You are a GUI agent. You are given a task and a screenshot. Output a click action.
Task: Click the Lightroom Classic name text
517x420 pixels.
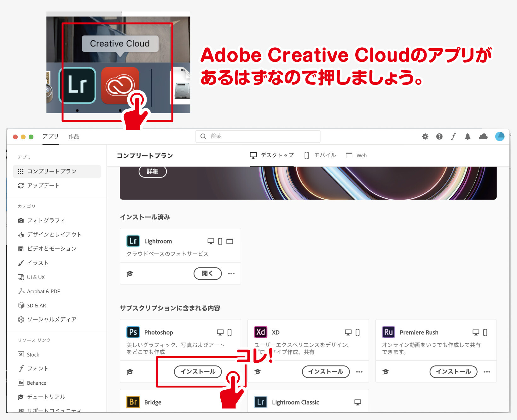click(x=295, y=402)
